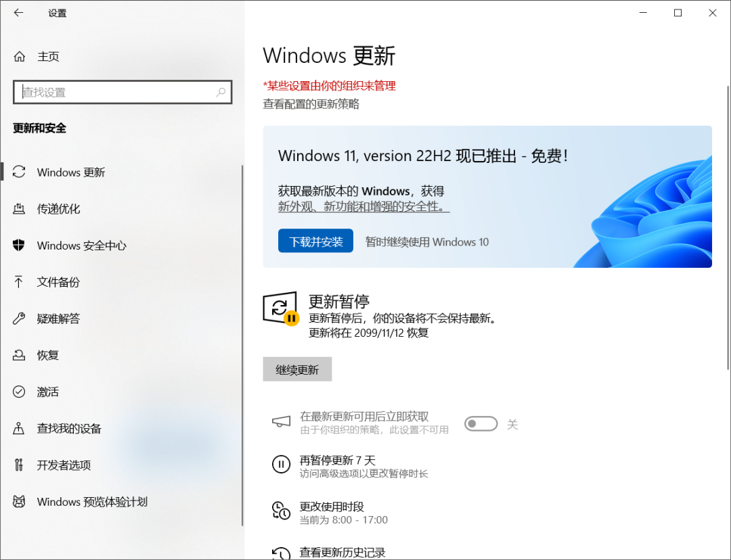Click the 传递优化 sidebar icon

pyautogui.click(x=19, y=209)
